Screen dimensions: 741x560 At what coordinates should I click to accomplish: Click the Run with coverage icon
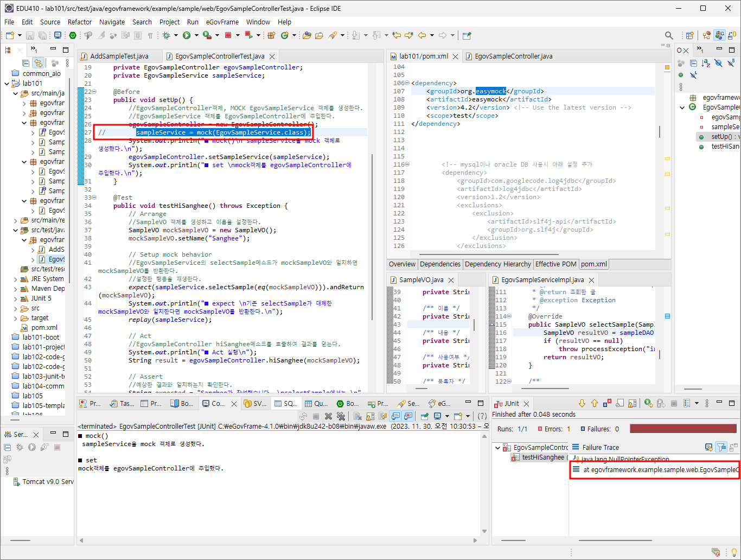coord(207,35)
